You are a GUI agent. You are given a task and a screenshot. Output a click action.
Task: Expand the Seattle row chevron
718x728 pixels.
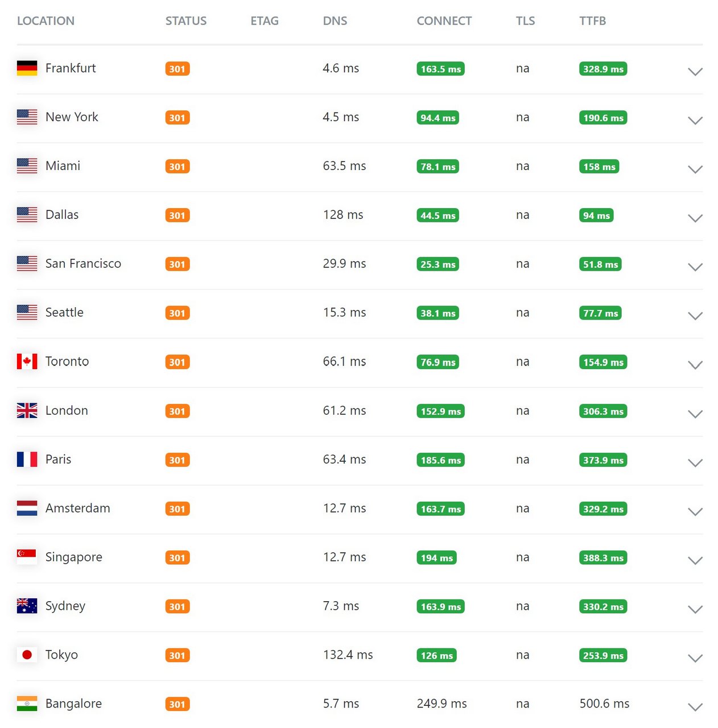(x=695, y=316)
